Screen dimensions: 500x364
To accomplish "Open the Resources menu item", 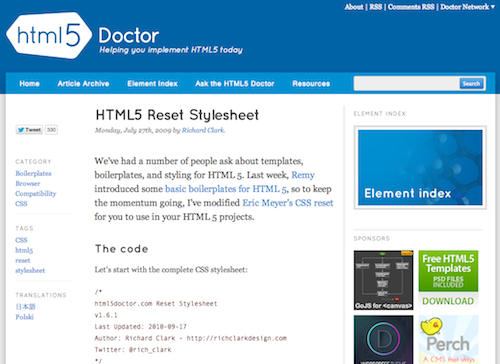I will click(x=311, y=84).
